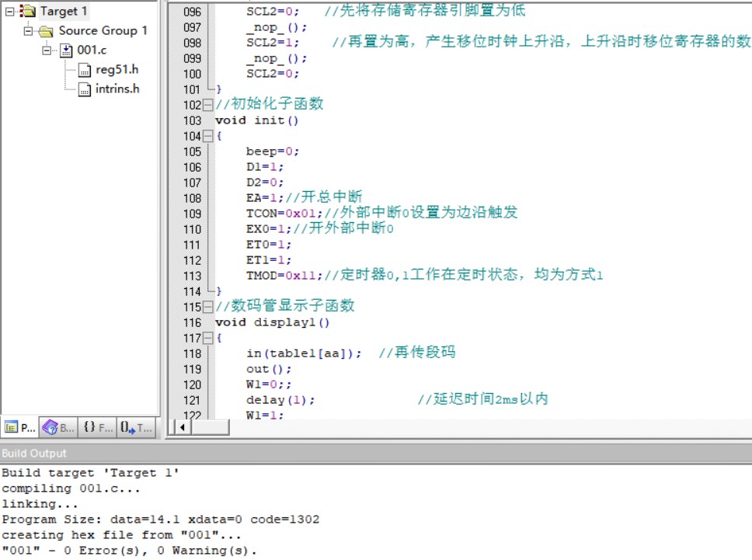Select reg51.h in project tree
Screen dimensions: 752x560
pyautogui.click(x=117, y=70)
